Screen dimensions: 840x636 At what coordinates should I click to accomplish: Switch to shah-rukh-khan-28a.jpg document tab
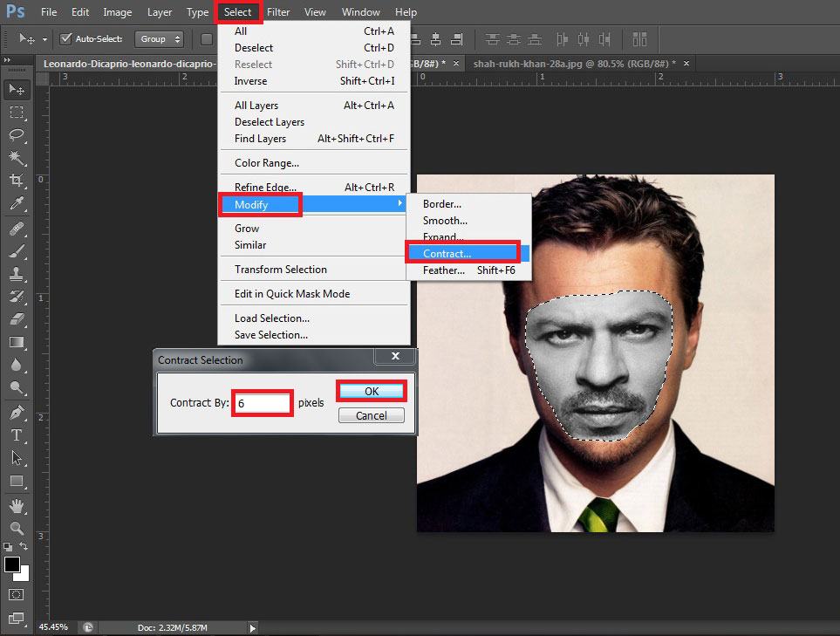575,64
